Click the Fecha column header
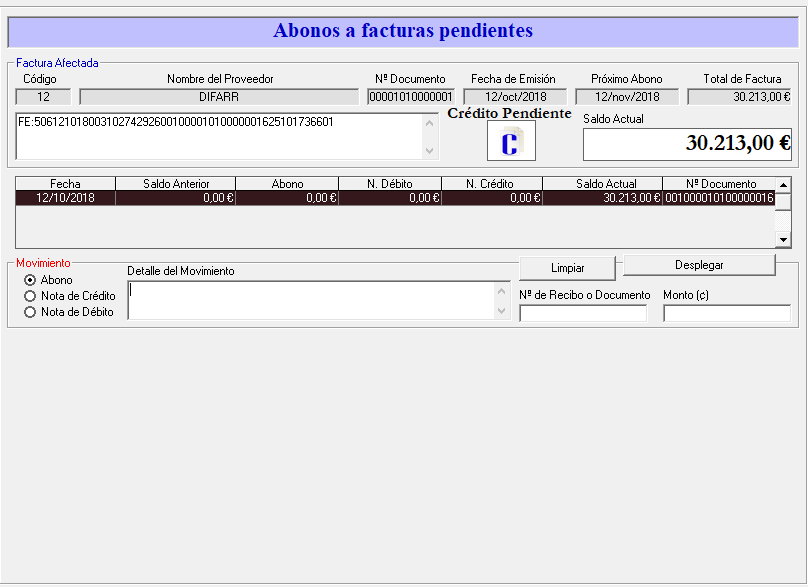 [66, 184]
